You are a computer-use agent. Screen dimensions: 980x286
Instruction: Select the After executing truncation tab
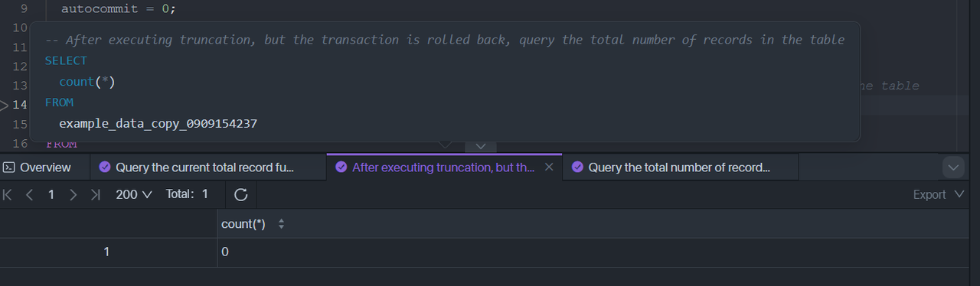tap(436, 167)
